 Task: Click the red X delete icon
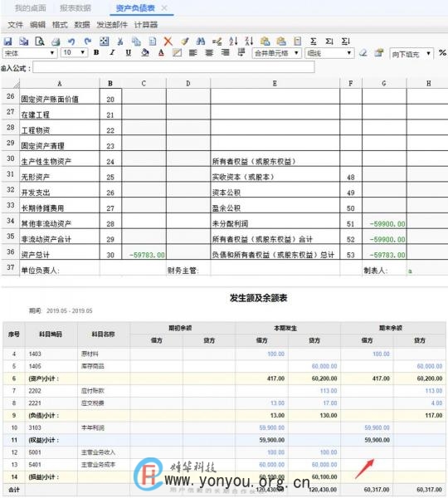click(x=168, y=41)
